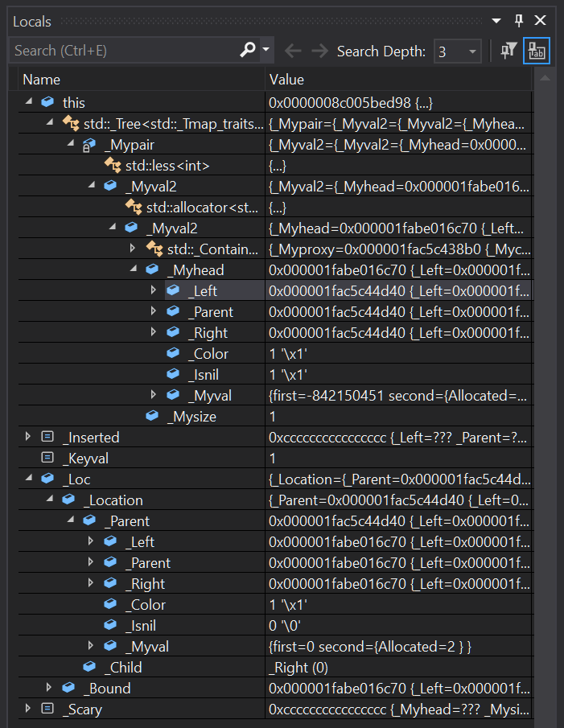This screenshot has width=564, height=728.
Task: Collapse the _Location node
Action: pyautogui.click(x=50, y=498)
